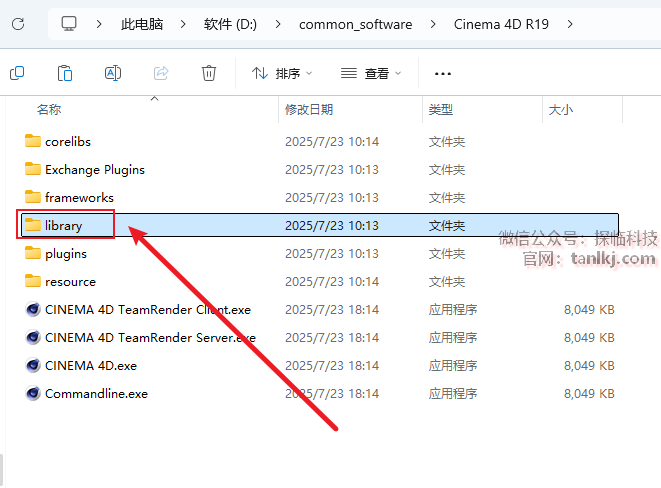Select the library folder icon
The height and width of the screenshot is (488, 661).
click(x=33, y=225)
